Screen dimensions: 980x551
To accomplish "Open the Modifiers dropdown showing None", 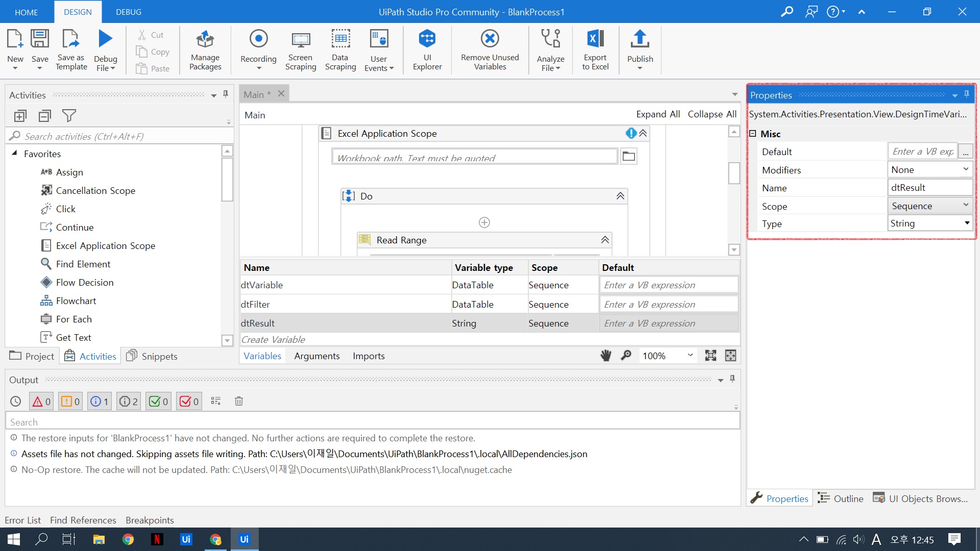I will click(965, 169).
